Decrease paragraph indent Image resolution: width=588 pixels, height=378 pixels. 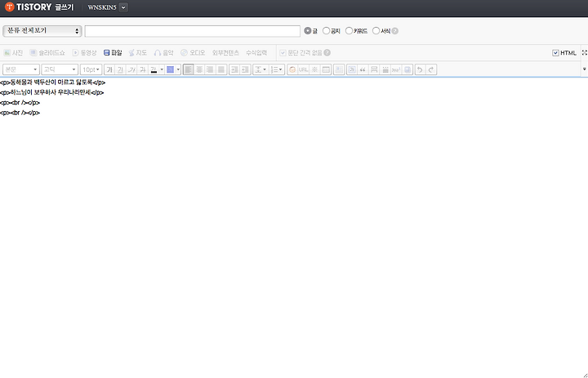click(245, 69)
